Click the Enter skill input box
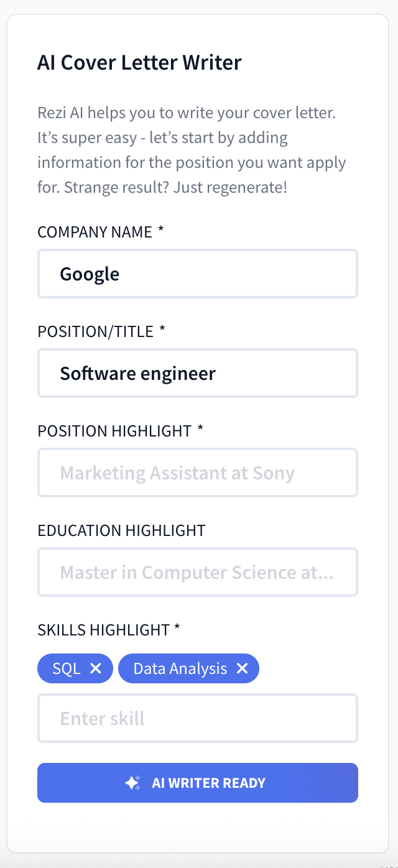The image size is (398, 868). click(x=198, y=718)
